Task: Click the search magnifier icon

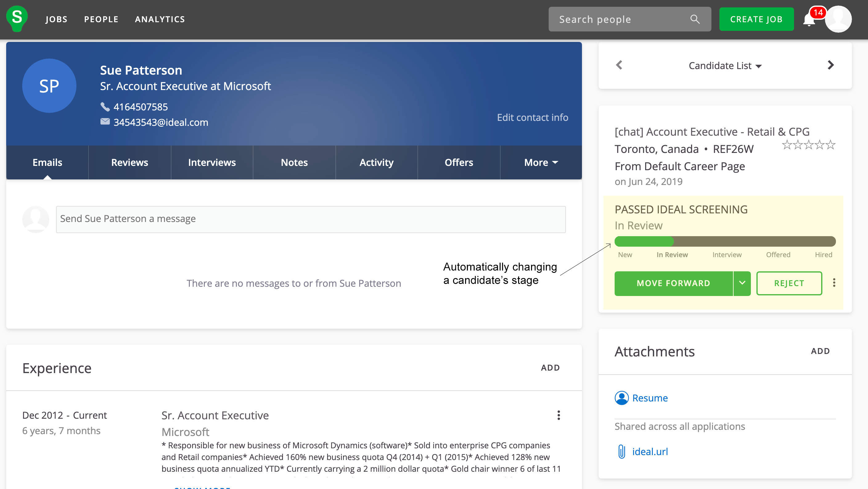Action: [695, 19]
